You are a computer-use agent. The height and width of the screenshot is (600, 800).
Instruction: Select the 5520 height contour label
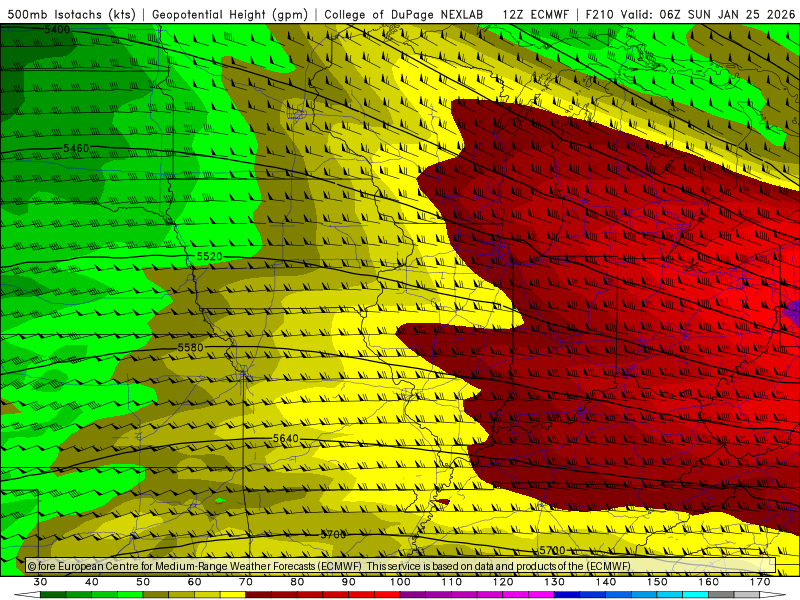coord(210,256)
